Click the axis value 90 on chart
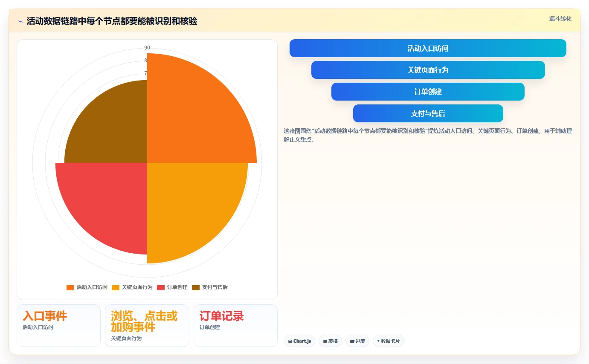The image size is (589, 364). tap(147, 48)
